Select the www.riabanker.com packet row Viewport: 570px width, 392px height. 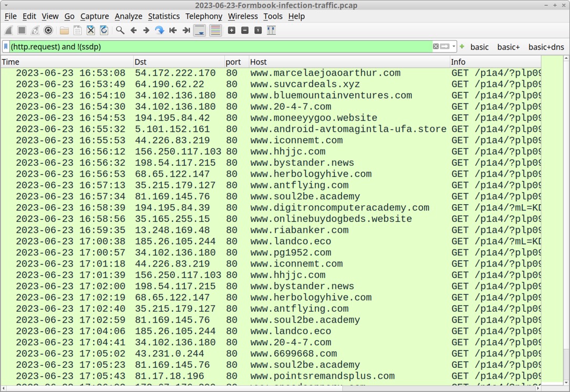(x=271, y=230)
